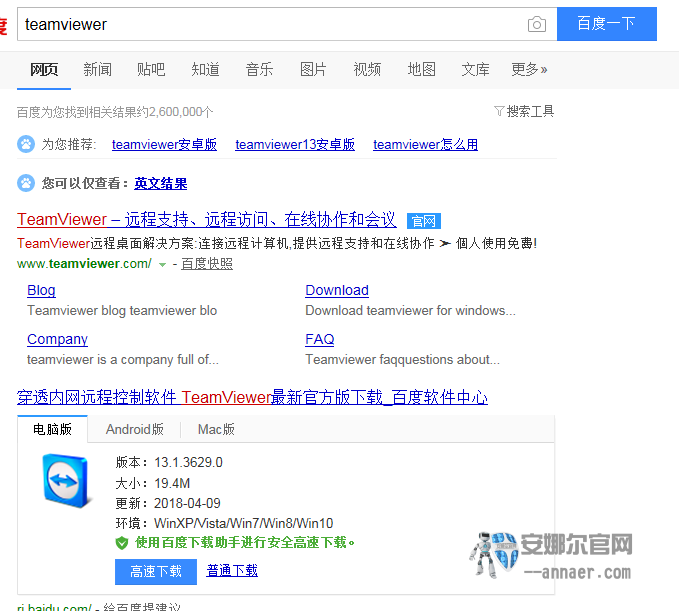
Task: Open the 音乐 tab
Action: 259,69
